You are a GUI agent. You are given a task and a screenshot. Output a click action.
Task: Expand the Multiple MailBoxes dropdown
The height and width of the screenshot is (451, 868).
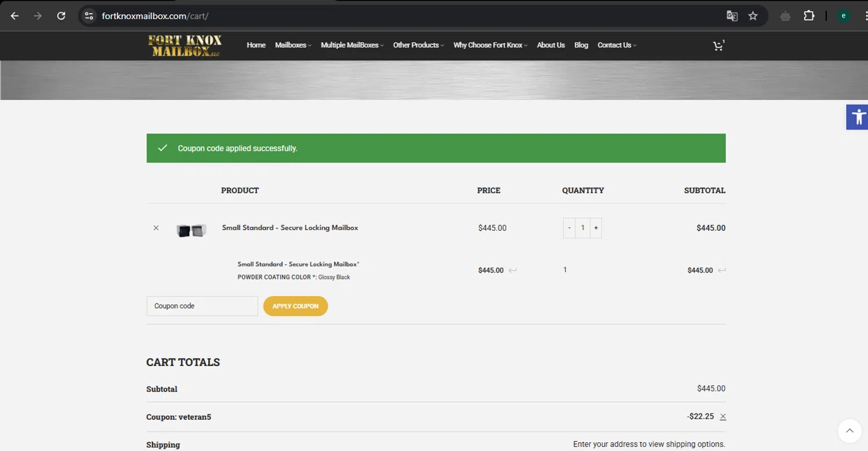pos(352,45)
